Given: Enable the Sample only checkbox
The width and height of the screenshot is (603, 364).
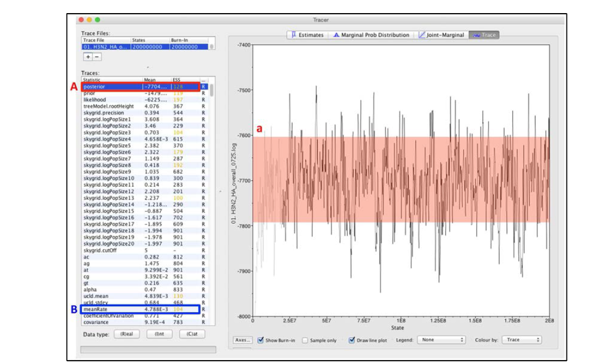Looking at the screenshot, I should [305, 340].
